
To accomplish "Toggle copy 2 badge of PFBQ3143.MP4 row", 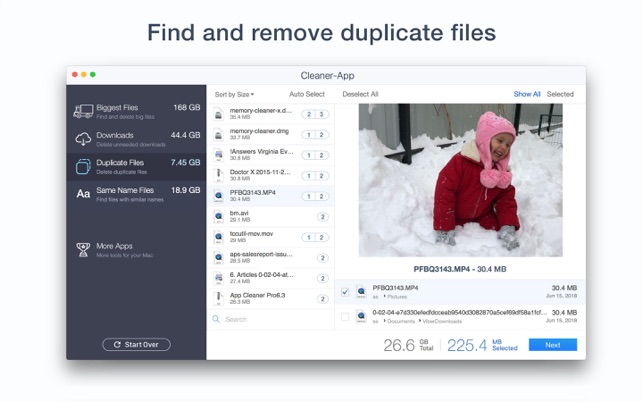I will (x=322, y=196).
